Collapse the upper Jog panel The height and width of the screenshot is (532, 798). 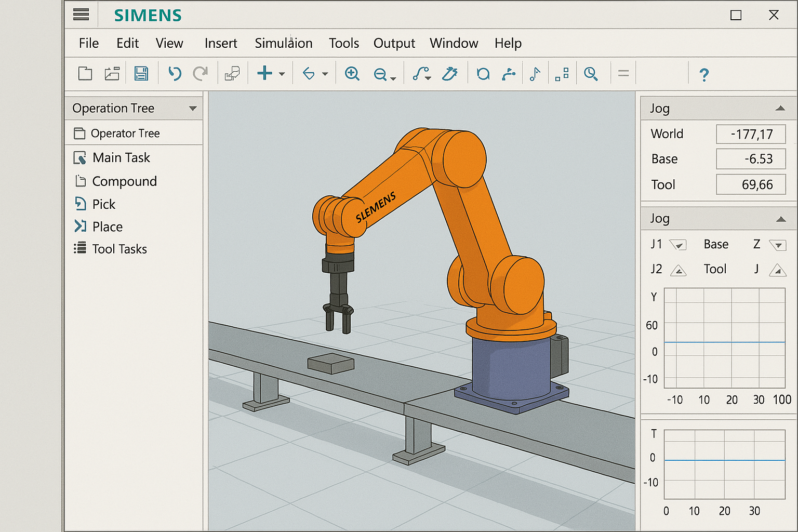[x=780, y=108]
